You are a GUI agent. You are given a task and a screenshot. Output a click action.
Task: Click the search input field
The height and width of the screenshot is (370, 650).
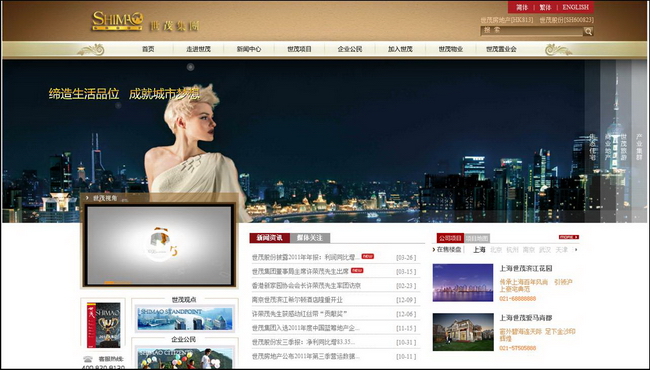pos(532,31)
